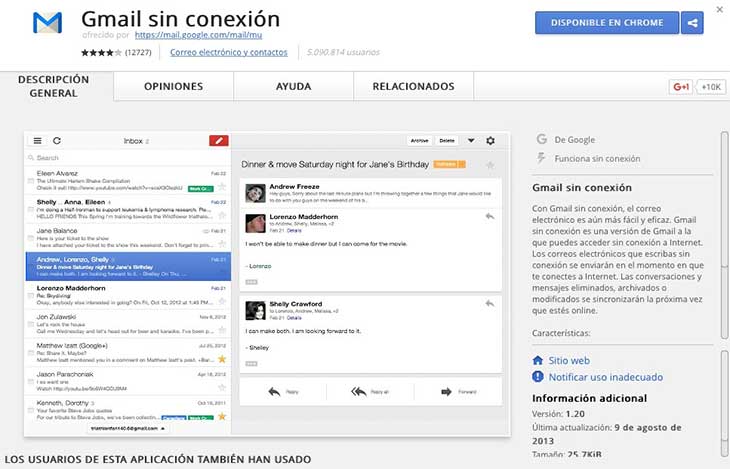Click the orange label on subject
Screen dimensions: 730x469
tap(449, 164)
